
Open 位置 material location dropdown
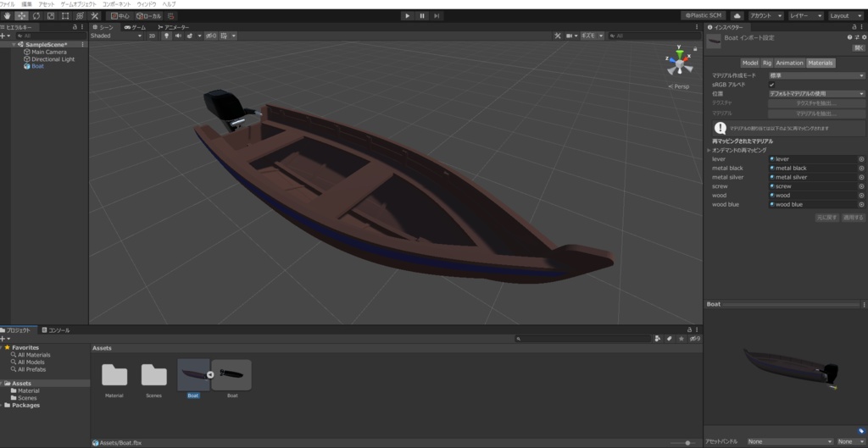816,94
